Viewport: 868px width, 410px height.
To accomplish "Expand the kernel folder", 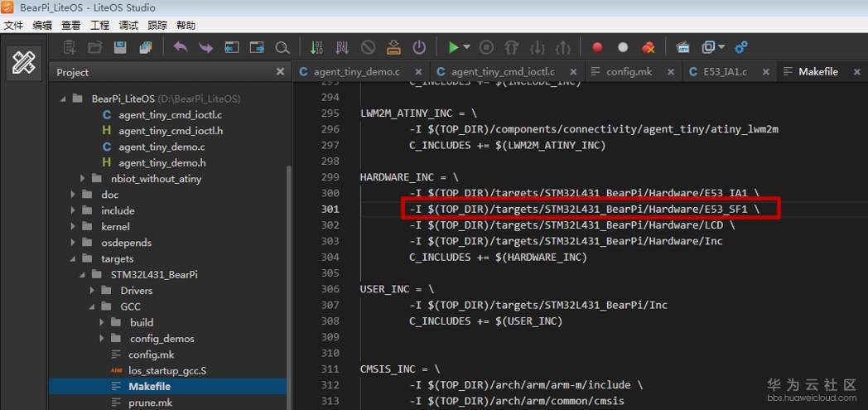I will click(x=73, y=227).
